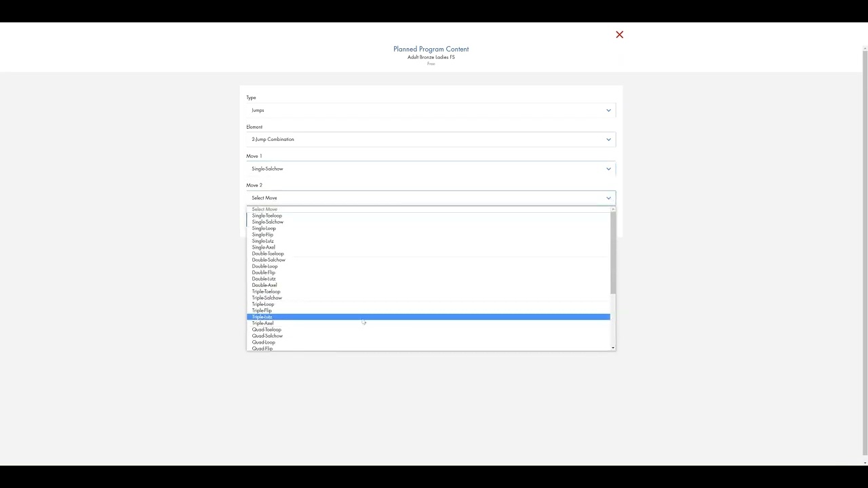The height and width of the screenshot is (488, 868).
Task: Select Quad-Toeloop from the list
Action: (428, 329)
